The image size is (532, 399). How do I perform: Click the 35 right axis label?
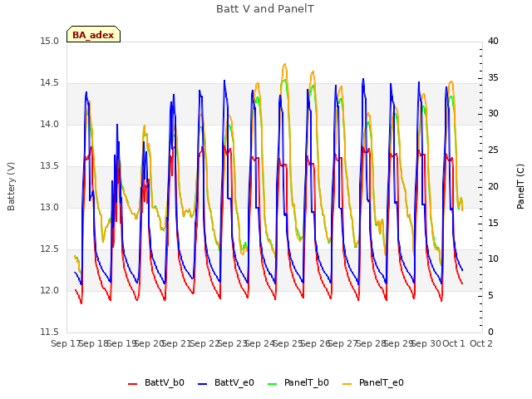(493, 77)
